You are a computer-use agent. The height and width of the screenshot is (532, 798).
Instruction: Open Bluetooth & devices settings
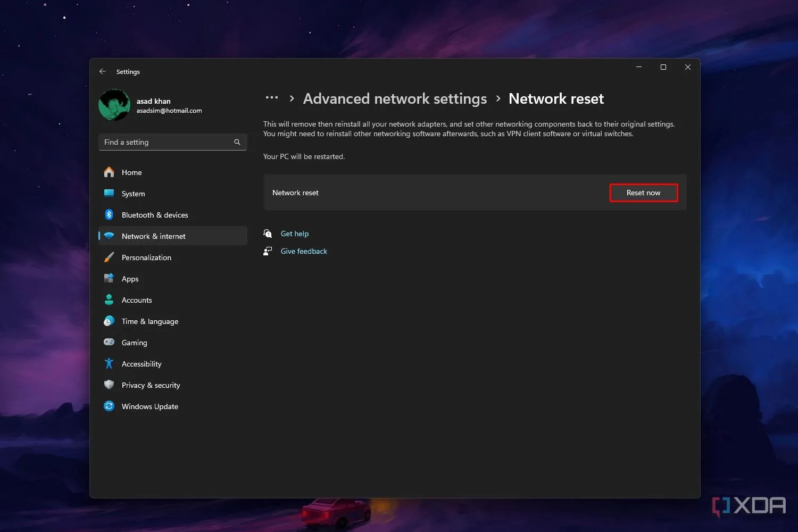[154, 215]
